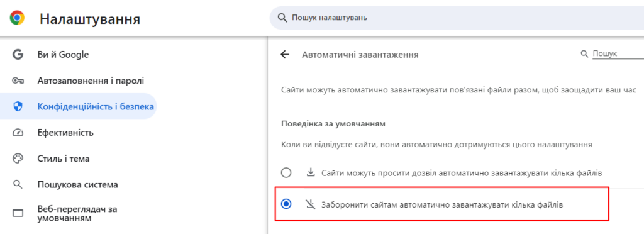The height and width of the screenshot is (234, 644).
Task: Click the key icon for Автозаповнення і паролі
Action: point(18,81)
